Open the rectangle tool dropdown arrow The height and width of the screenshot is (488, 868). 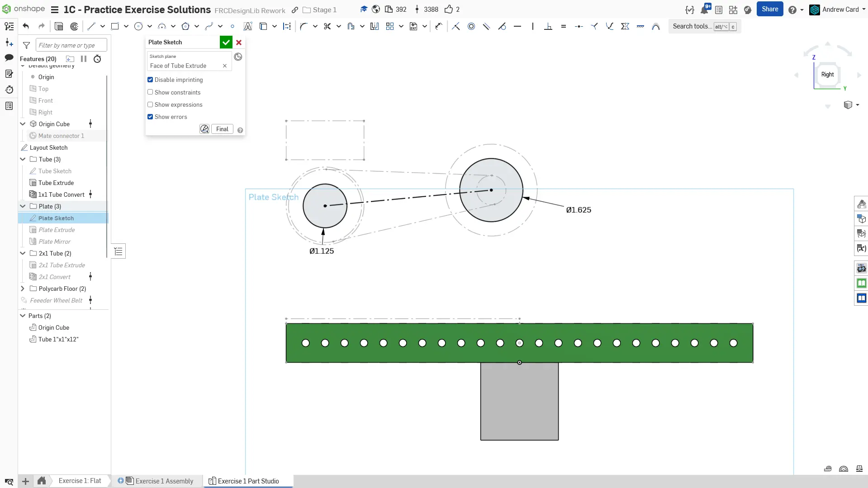(x=126, y=26)
